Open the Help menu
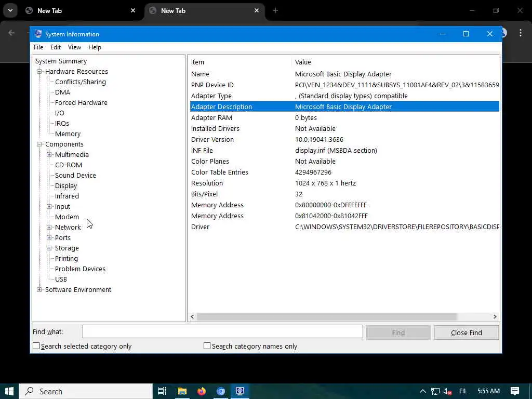532x399 pixels. coord(95,47)
